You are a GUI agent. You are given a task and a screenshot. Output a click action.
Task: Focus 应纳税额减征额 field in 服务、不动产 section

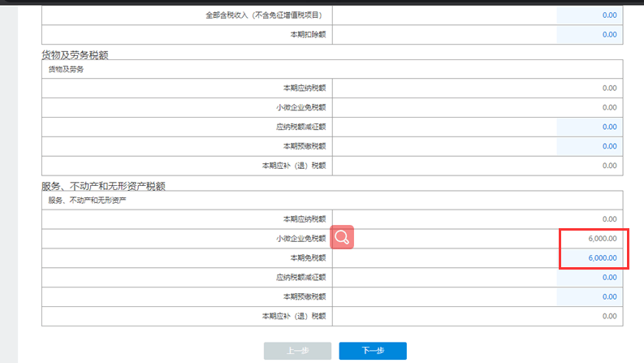click(x=589, y=278)
